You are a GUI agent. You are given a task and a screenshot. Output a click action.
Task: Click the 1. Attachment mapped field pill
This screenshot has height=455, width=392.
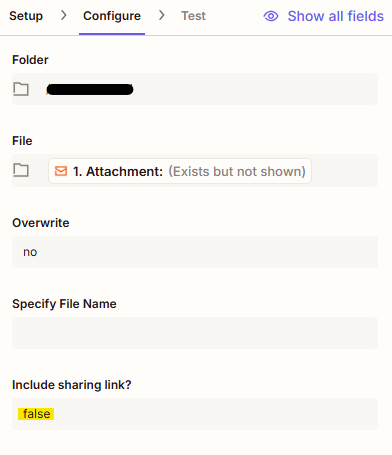pos(180,171)
